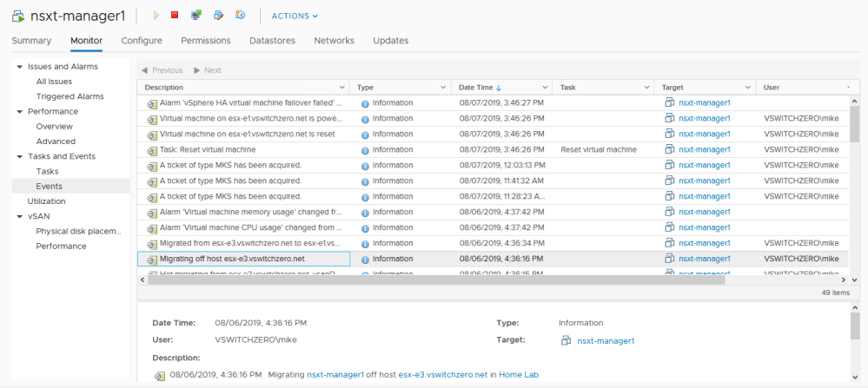868x388 pixels.
Task: Sort by the Date Time column header
Action: point(480,88)
